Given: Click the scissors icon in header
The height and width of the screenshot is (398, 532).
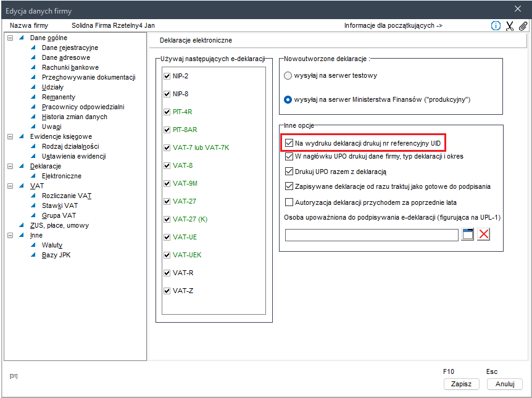Looking at the screenshot, I should [x=510, y=26].
